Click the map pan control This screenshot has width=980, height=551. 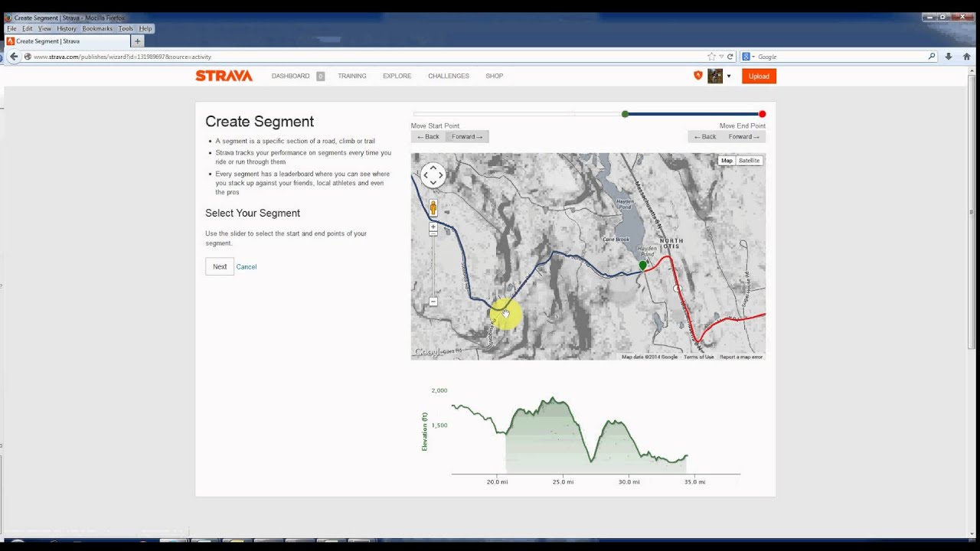coord(433,175)
